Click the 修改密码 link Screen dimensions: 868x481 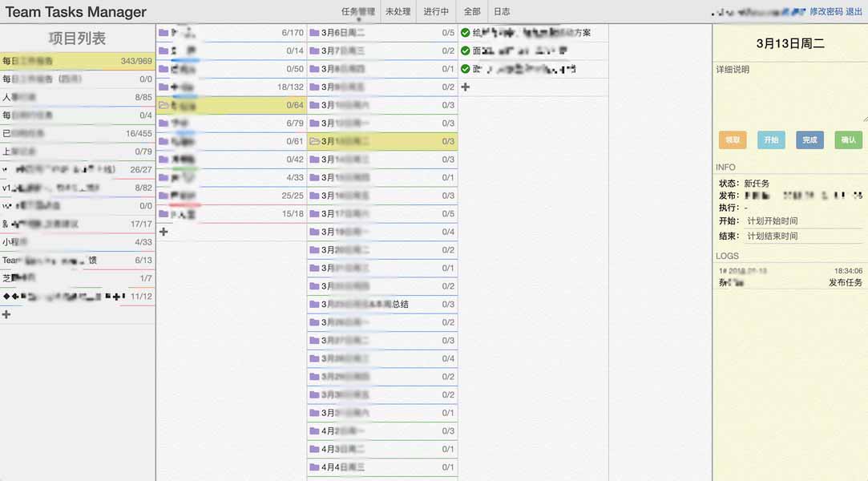coord(826,12)
